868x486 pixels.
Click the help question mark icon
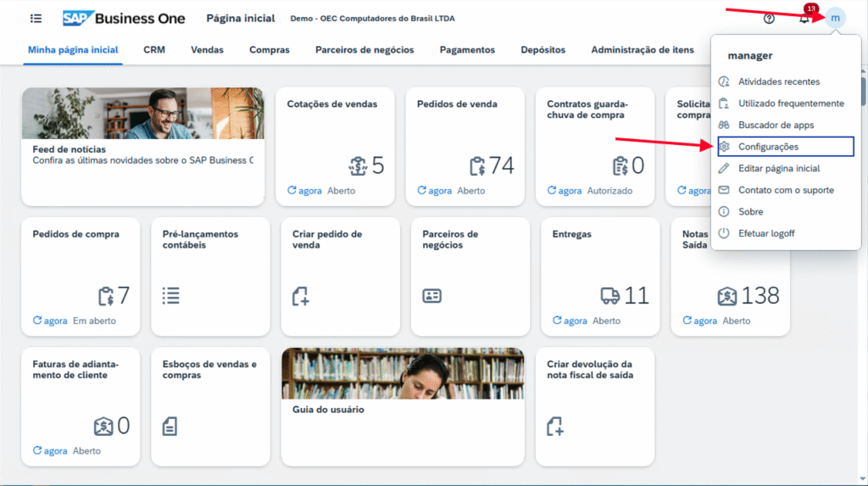[x=769, y=18]
